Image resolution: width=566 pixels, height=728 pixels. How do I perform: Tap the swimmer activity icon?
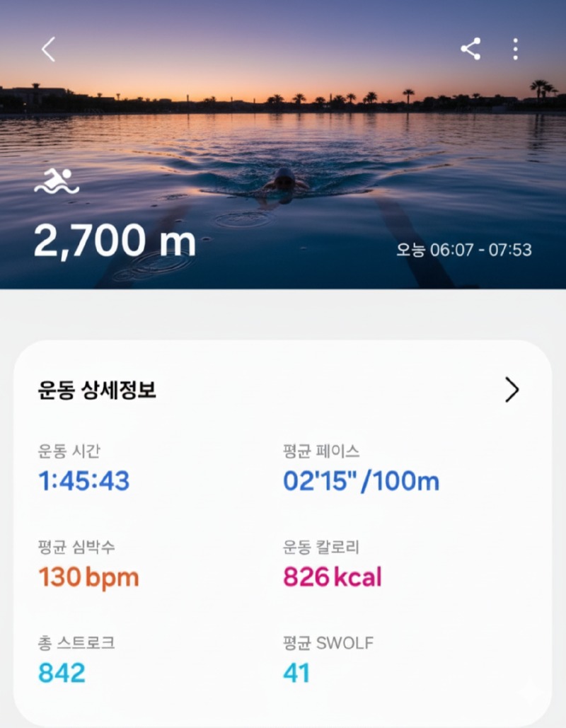[x=57, y=182]
